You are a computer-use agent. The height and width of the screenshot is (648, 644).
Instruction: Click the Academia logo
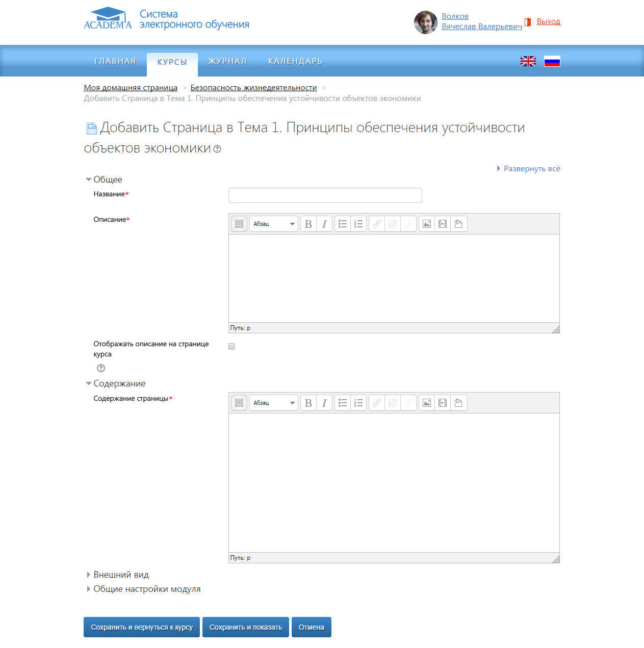pyautogui.click(x=108, y=18)
